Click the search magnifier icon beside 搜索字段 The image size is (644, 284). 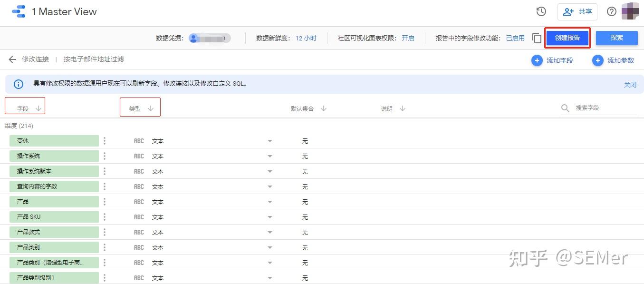[x=565, y=108]
